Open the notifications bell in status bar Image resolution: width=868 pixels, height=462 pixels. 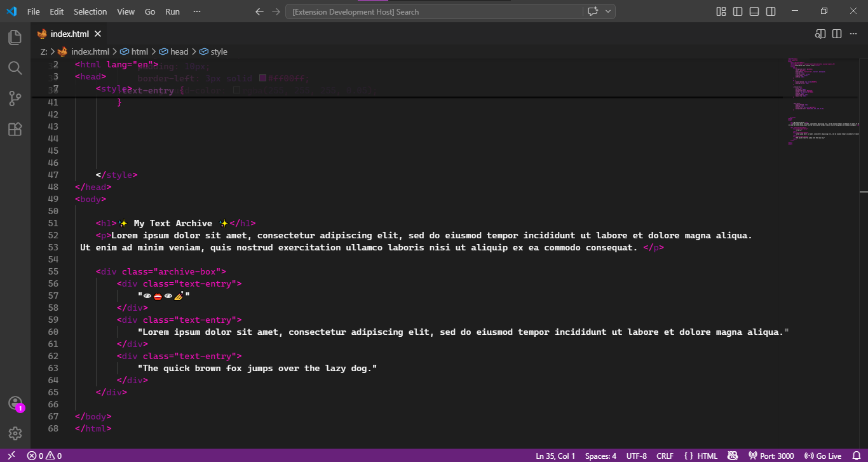855,456
